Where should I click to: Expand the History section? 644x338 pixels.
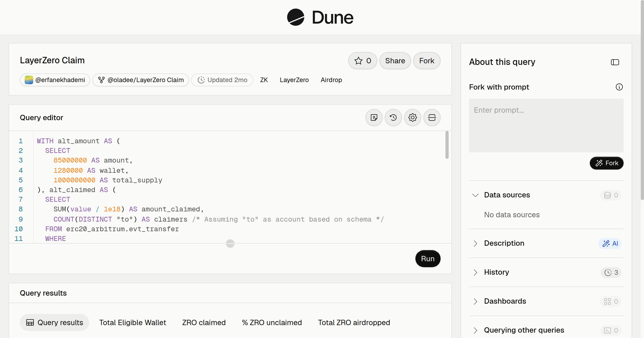coord(475,272)
